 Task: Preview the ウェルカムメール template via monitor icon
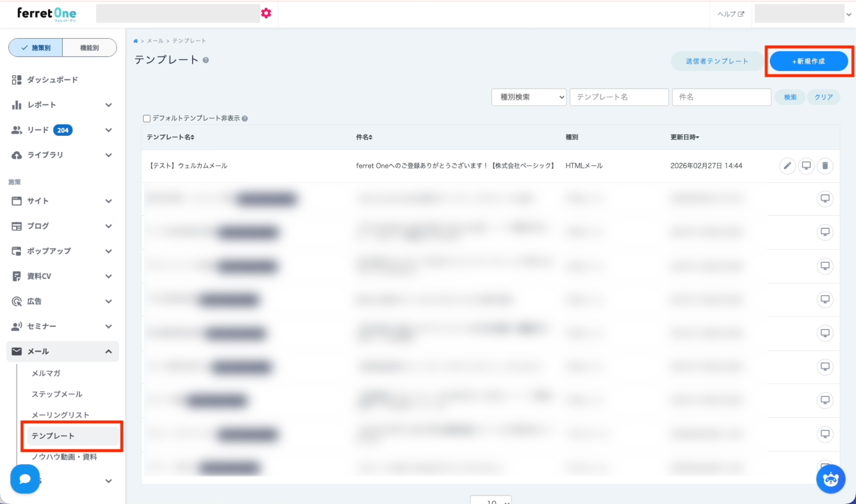[x=806, y=166]
